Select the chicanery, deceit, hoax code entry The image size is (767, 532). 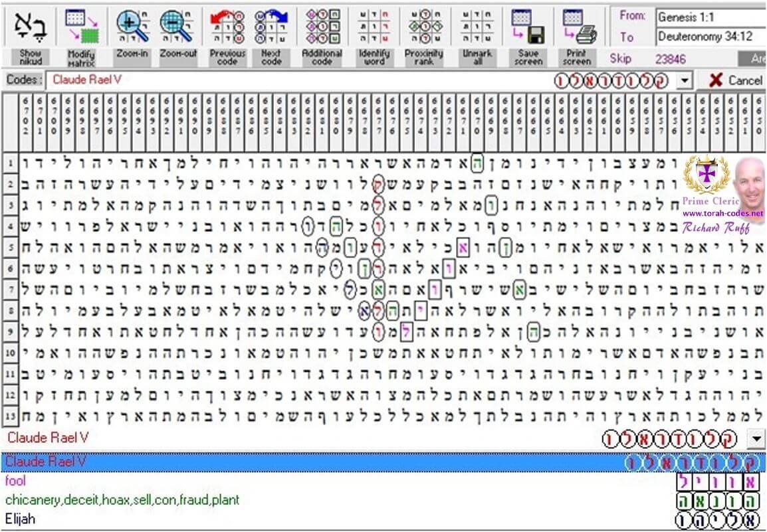122,499
